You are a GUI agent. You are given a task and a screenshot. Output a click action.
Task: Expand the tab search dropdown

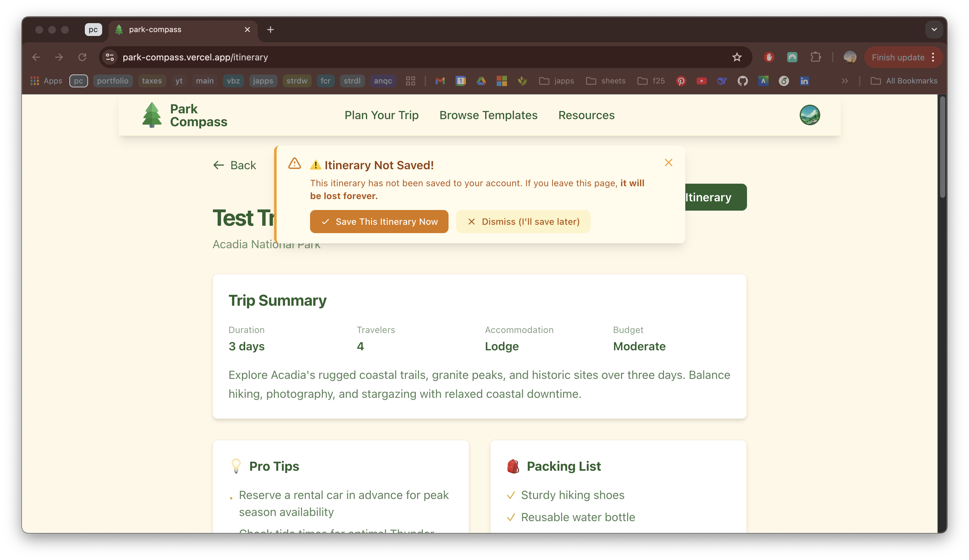click(934, 30)
